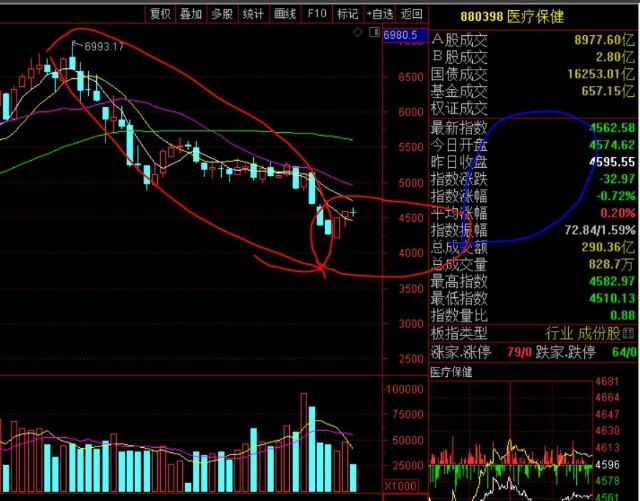Add to watchlist with +自选

pos(379,14)
